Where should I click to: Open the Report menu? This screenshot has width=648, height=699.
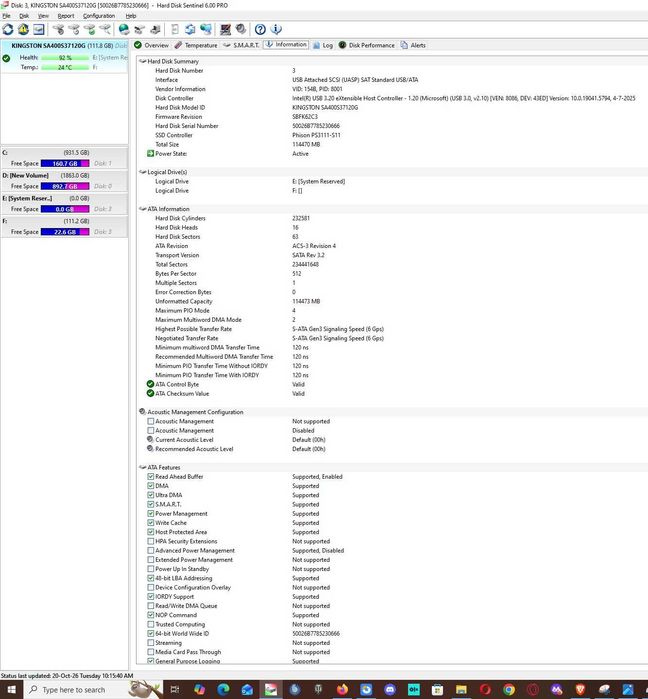point(66,16)
